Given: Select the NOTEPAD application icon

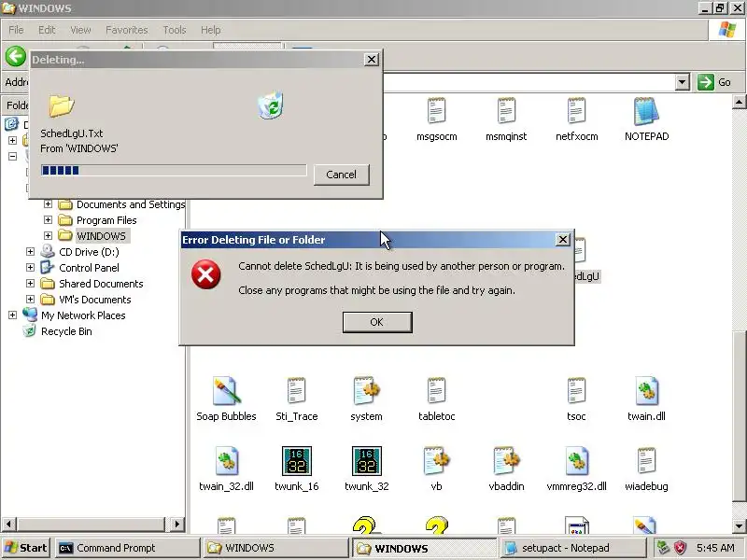Looking at the screenshot, I should click(x=646, y=111).
